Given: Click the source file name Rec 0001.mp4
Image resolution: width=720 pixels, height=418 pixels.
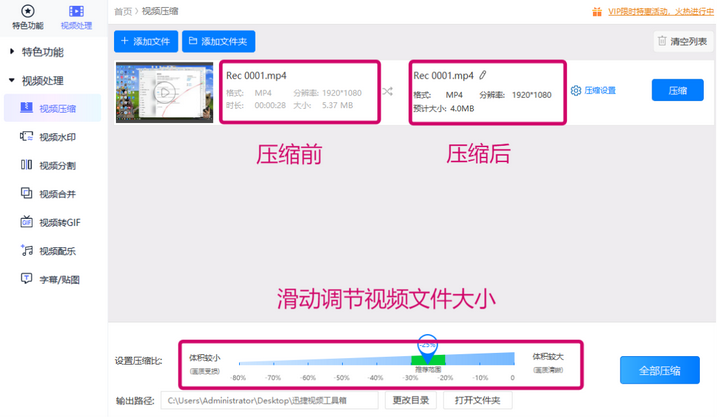Looking at the screenshot, I should (256, 75).
